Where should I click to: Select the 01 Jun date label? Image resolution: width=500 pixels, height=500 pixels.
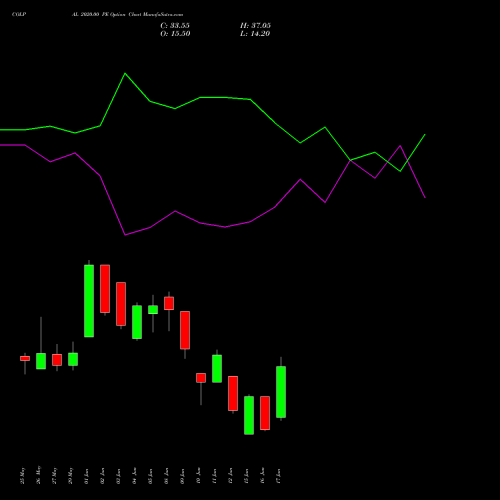coord(87,476)
